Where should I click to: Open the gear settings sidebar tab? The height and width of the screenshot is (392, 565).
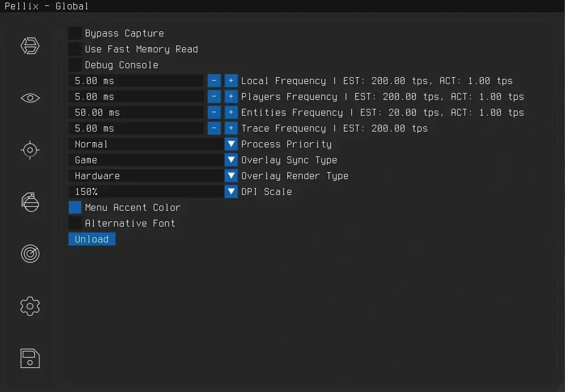[30, 306]
